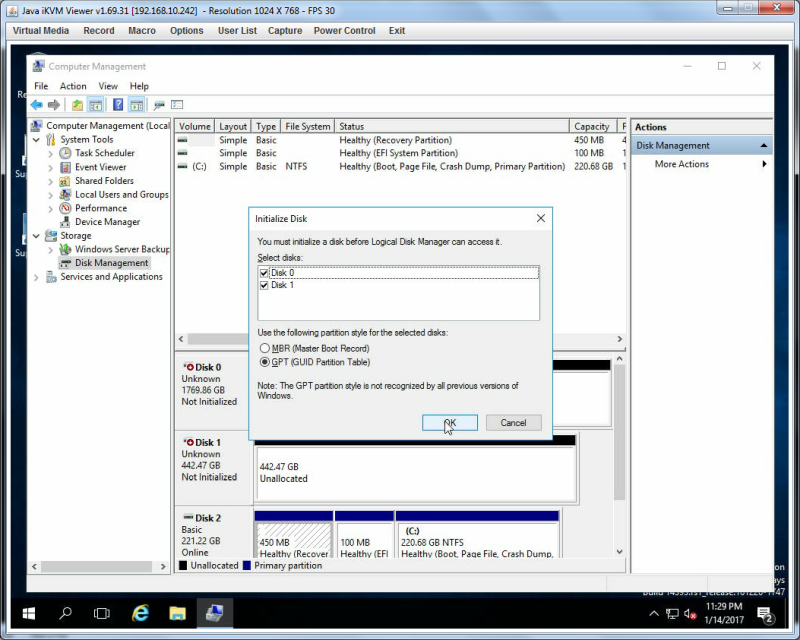Screen dimensions: 800x640
Task: Select Device Manager in the tree
Action: pos(107,222)
